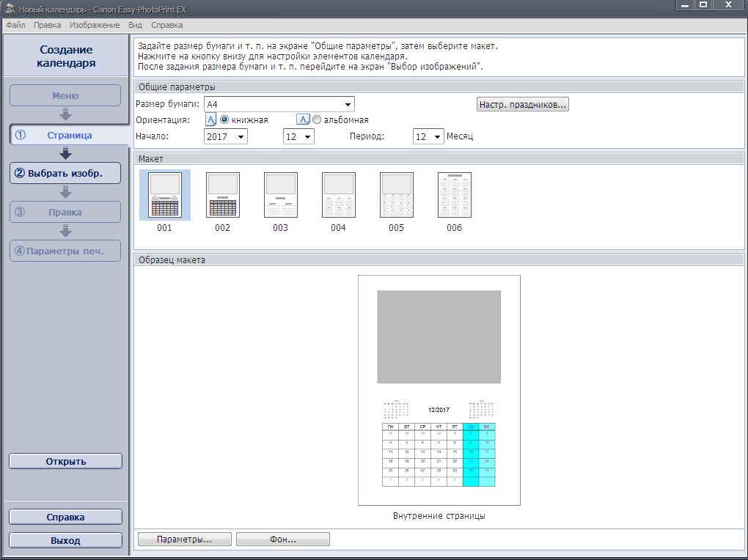The height and width of the screenshot is (560, 748).
Task: Open the Изображение menu
Action: [x=95, y=25]
